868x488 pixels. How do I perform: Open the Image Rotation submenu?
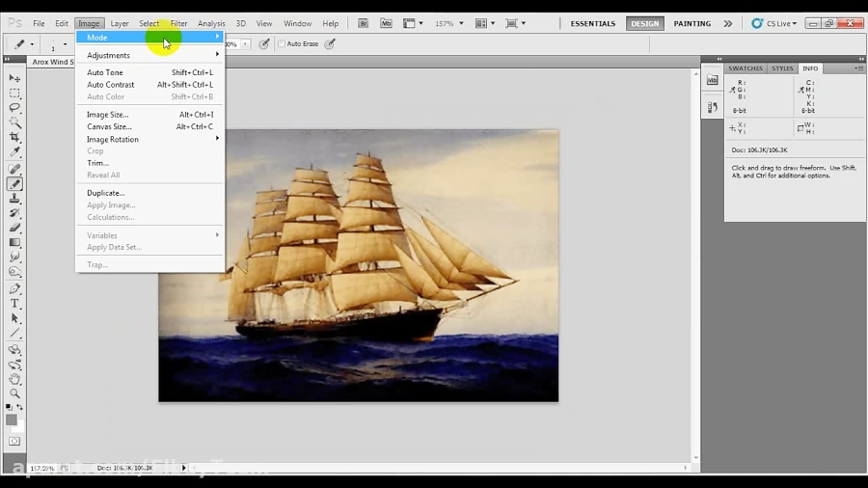(149, 140)
